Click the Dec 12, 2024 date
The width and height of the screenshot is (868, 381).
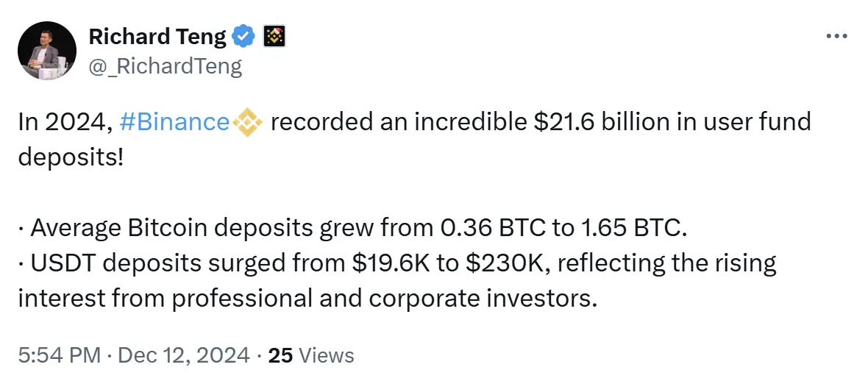[184, 356]
